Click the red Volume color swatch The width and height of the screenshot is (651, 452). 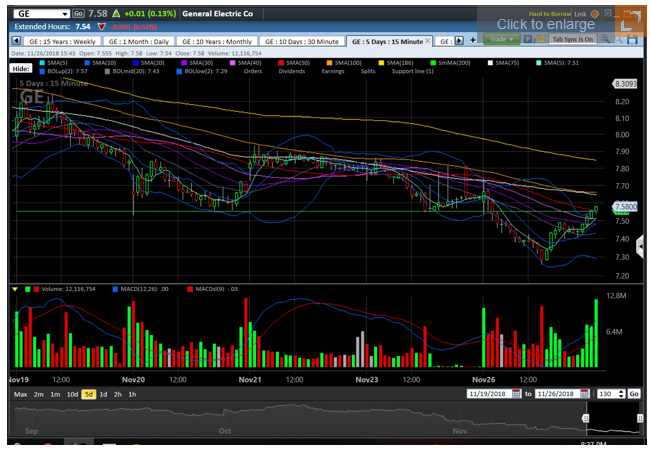coord(37,289)
